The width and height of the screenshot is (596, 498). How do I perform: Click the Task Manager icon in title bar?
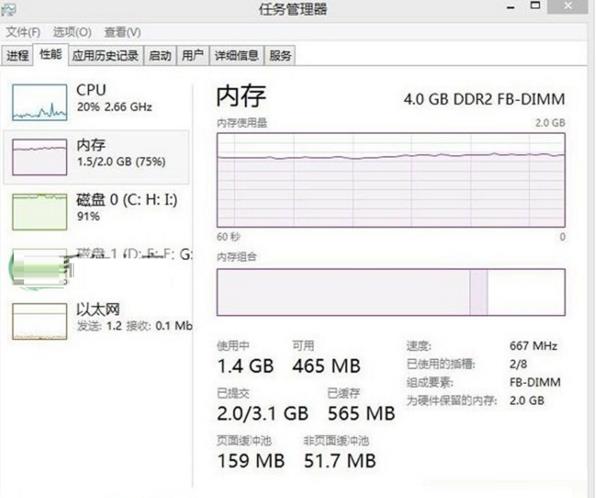[x=8, y=9]
